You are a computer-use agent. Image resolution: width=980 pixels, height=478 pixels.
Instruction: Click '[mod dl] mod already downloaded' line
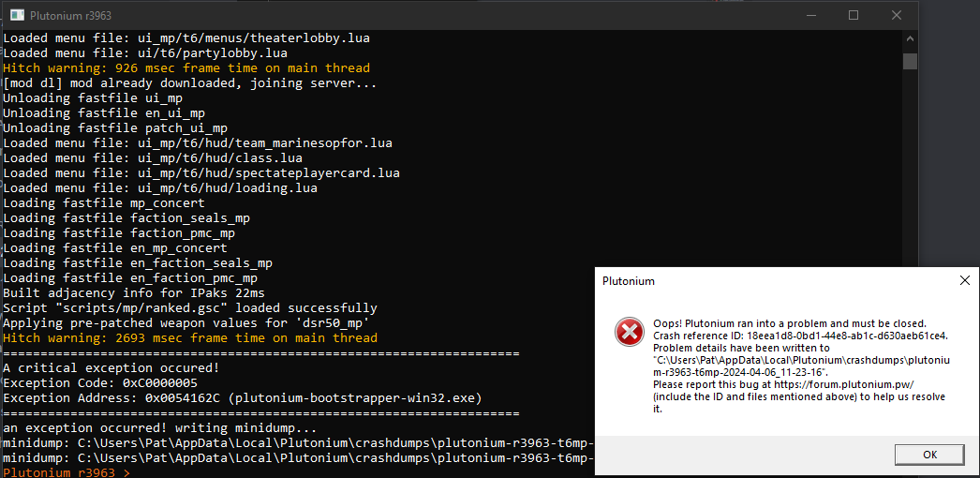[190, 83]
